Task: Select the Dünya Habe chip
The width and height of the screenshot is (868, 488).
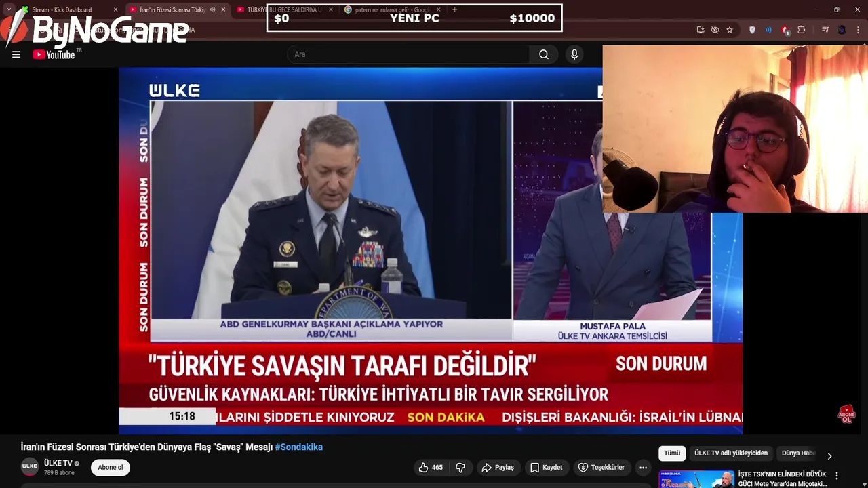Action: pos(798,453)
